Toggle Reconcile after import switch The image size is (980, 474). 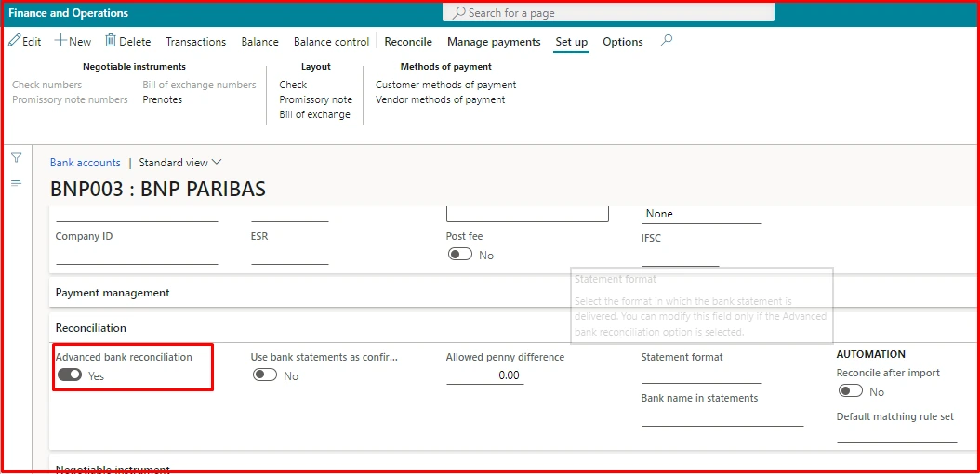click(850, 391)
